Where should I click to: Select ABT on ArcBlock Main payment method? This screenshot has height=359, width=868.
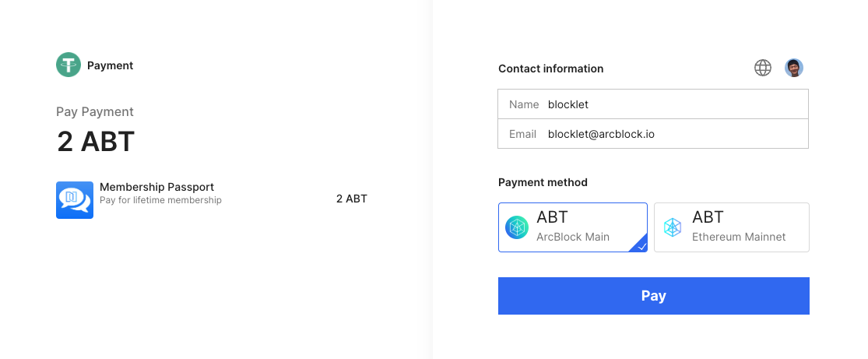pyautogui.click(x=573, y=227)
